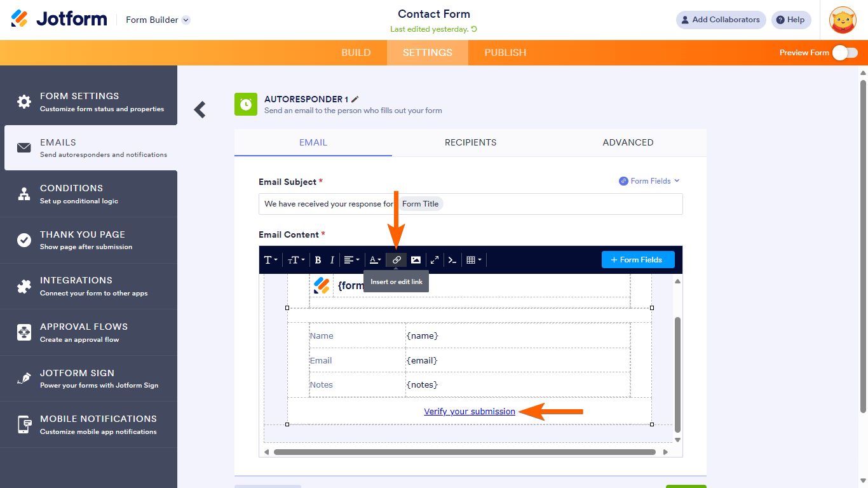This screenshot has height=488, width=868.
Task: Open the source code view icon
Action: [452, 260]
